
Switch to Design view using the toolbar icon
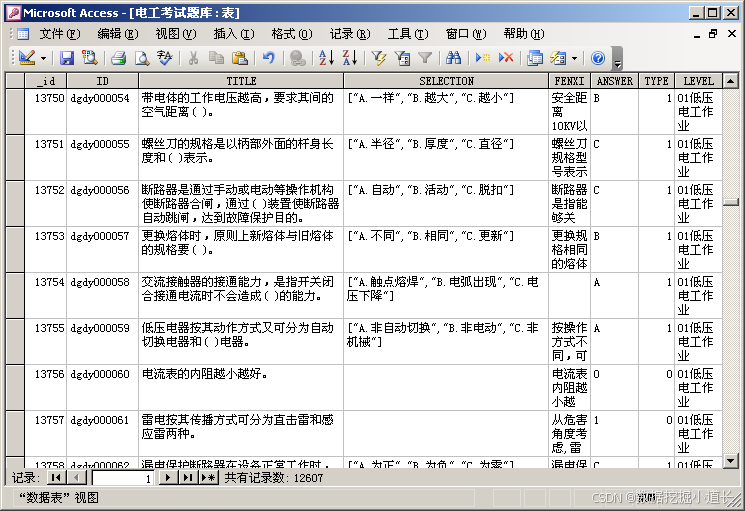(27, 58)
